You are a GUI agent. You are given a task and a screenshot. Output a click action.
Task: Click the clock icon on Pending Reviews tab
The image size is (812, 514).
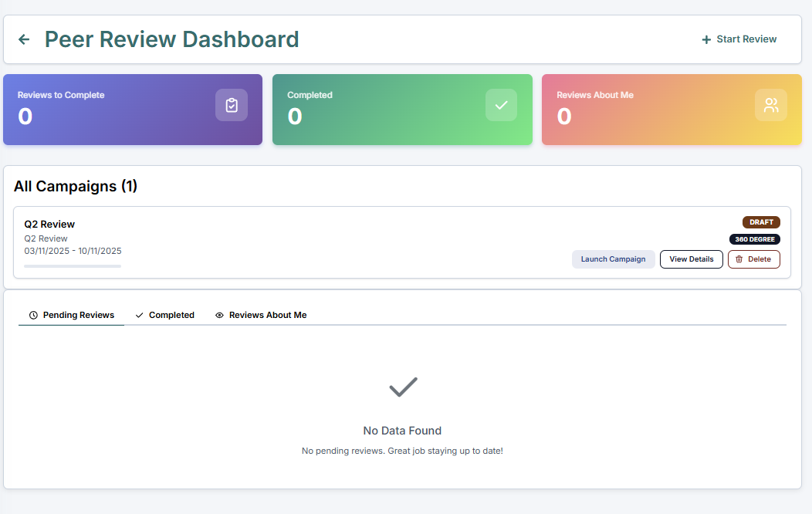(33, 315)
